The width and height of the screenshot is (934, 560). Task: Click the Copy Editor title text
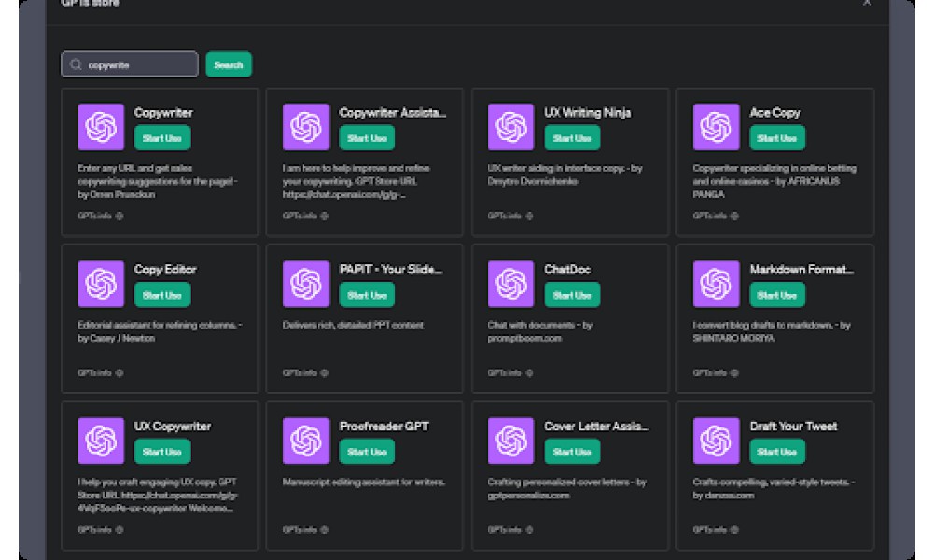pos(165,269)
